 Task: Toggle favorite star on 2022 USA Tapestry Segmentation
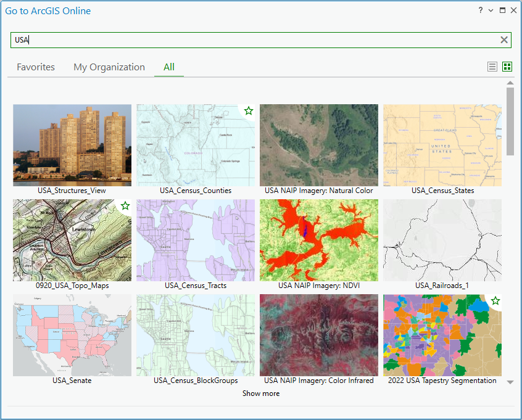click(x=495, y=300)
